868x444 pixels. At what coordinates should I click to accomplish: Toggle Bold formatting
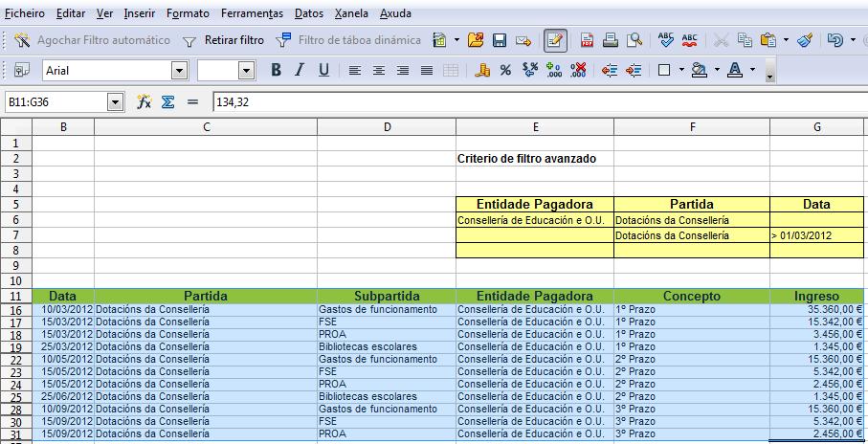tap(276, 70)
